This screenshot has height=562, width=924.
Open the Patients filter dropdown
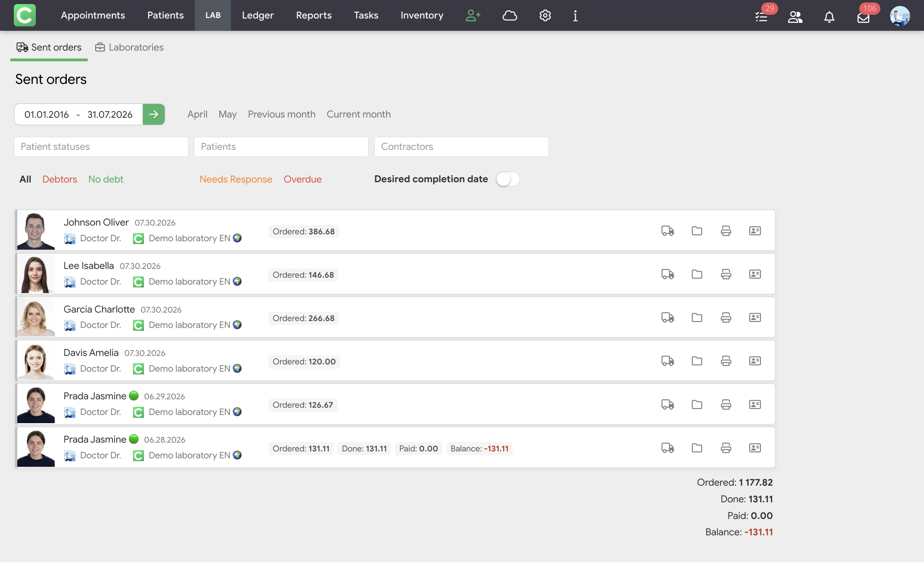coord(281,147)
